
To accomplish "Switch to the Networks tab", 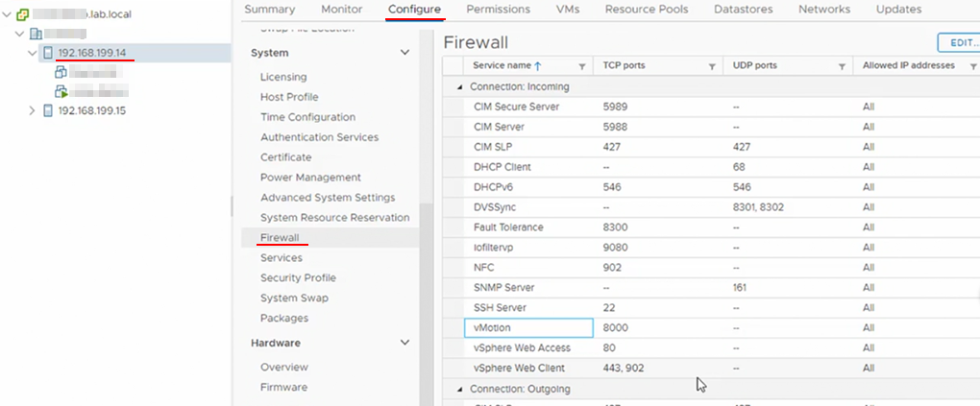I will (x=824, y=10).
